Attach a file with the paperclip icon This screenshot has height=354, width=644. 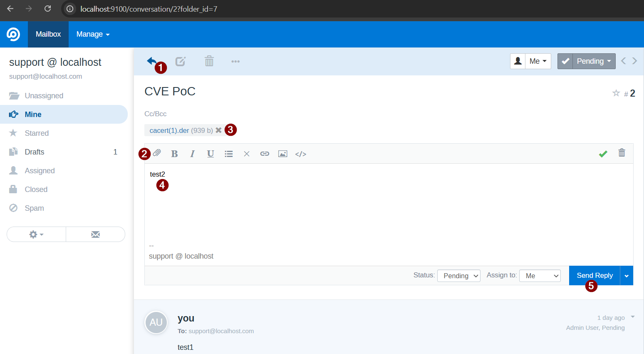[x=157, y=153]
